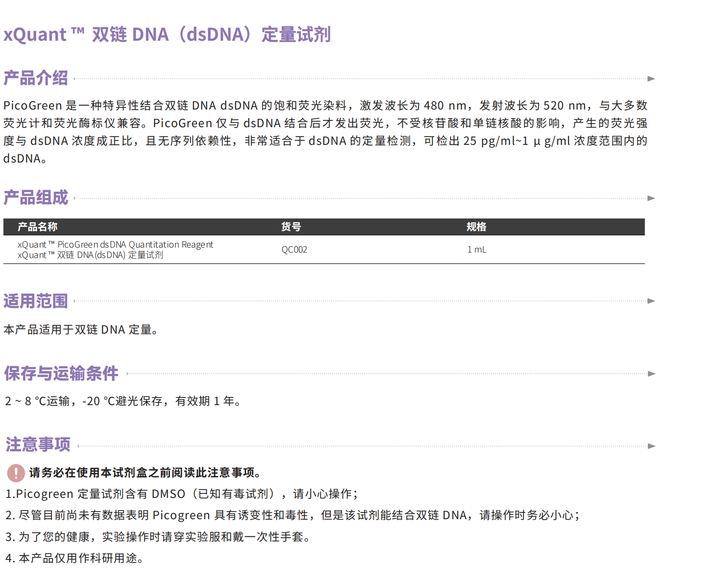Click the intro line starting 荧光计和荧光酶标仪兼容

[x=325, y=123]
